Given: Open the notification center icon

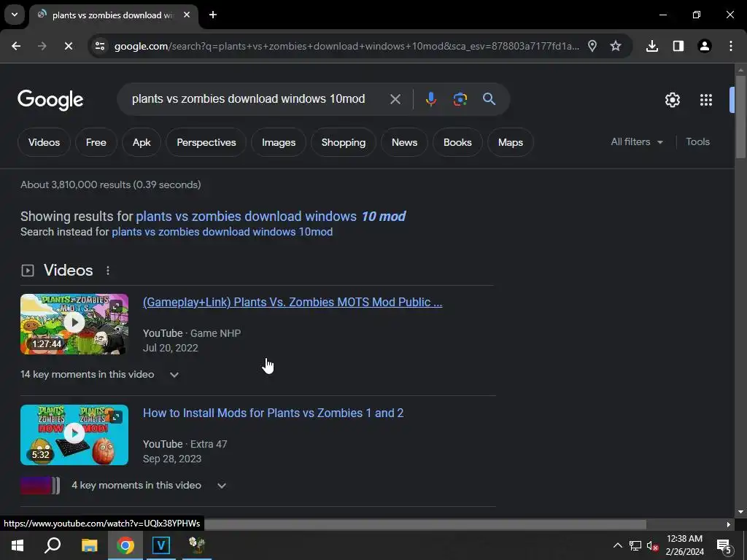Looking at the screenshot, I should 724,546.
